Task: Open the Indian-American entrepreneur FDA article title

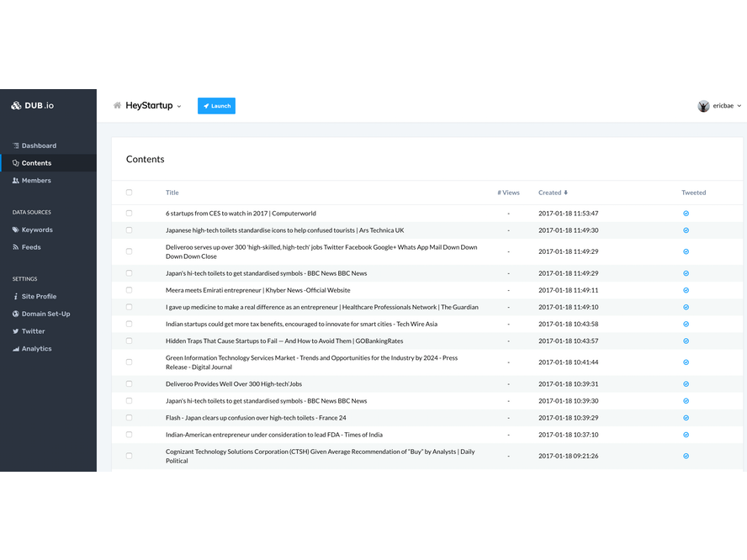Action: point(274,435)
